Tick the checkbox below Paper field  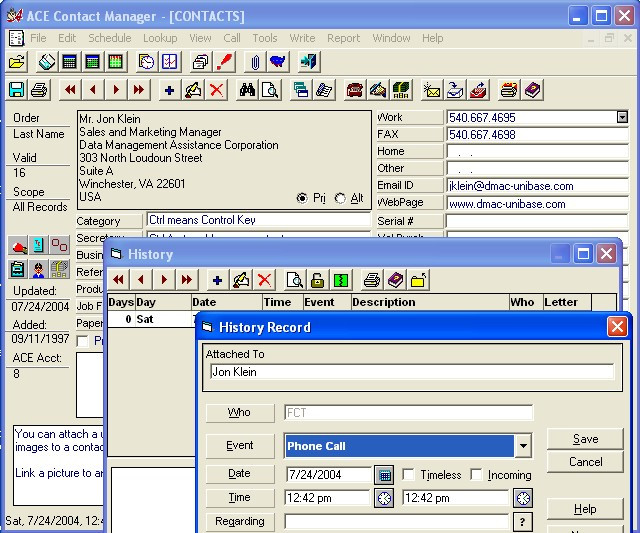pyautogui.click(x=82, y=341)
